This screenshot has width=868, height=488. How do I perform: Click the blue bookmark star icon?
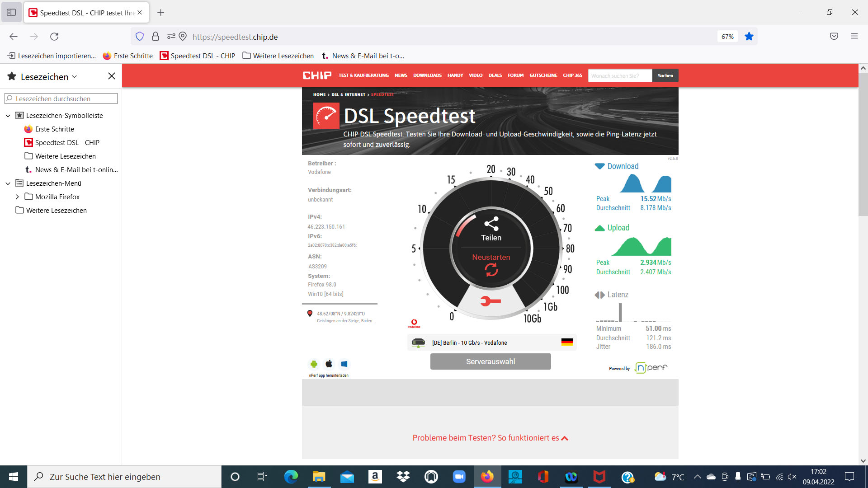[749, 37]
